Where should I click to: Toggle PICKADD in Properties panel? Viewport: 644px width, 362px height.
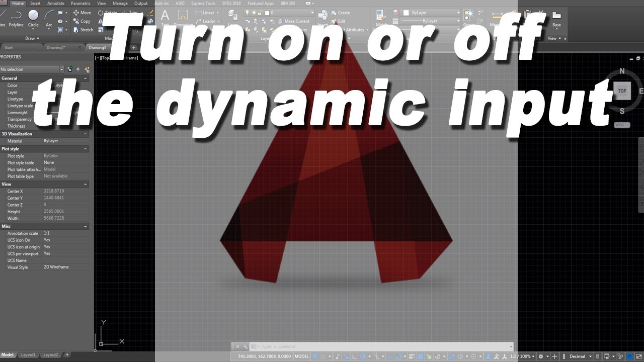coord(70,69)
